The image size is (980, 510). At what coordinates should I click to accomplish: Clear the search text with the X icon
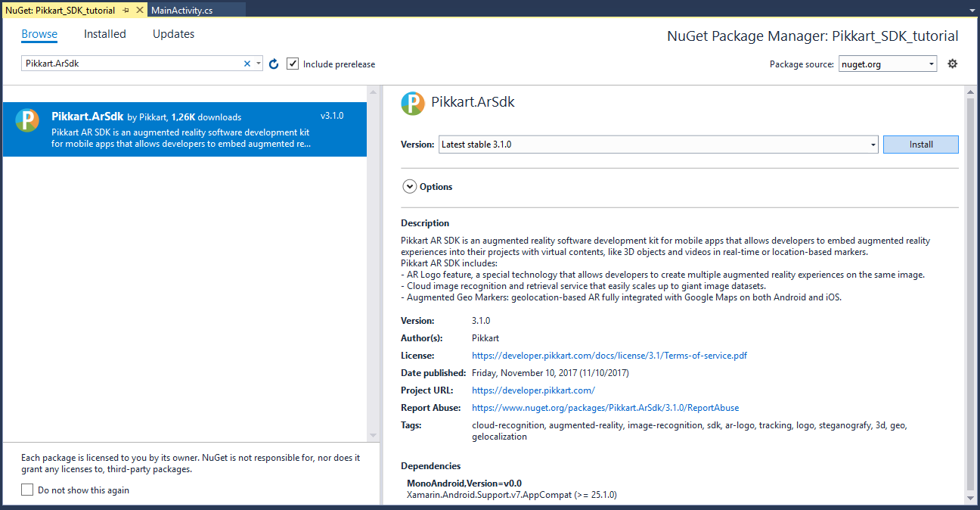[x=247, y=64]
